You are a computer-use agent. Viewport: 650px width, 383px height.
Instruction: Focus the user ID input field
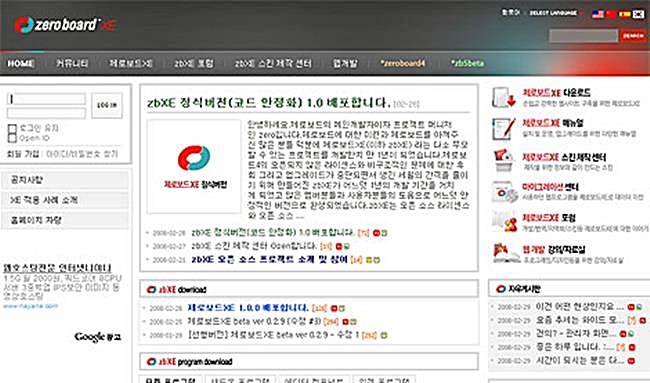click(x=46, y=99)
